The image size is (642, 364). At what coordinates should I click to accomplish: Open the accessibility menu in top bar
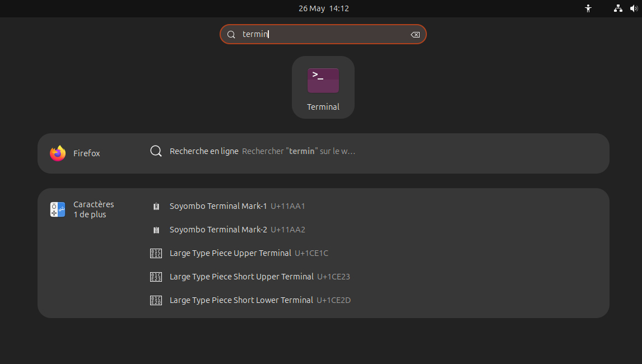pos(588,8)
